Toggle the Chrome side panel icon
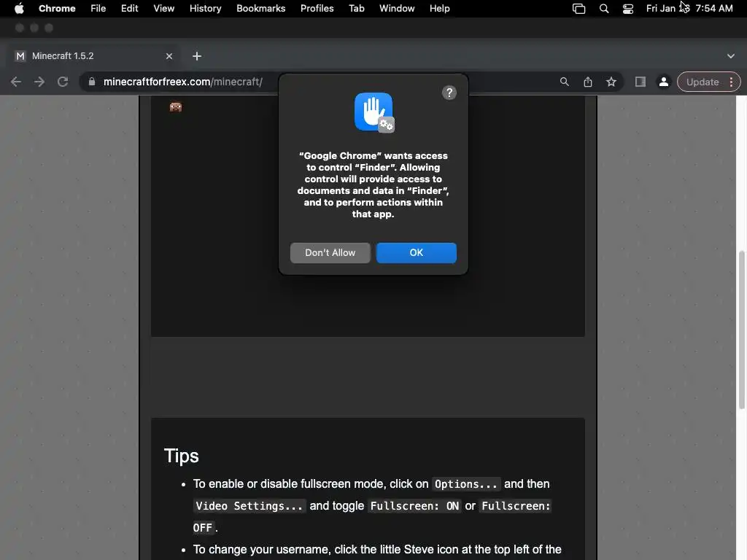This screenshot has width=747, height=560. click(x=640, y=82)
